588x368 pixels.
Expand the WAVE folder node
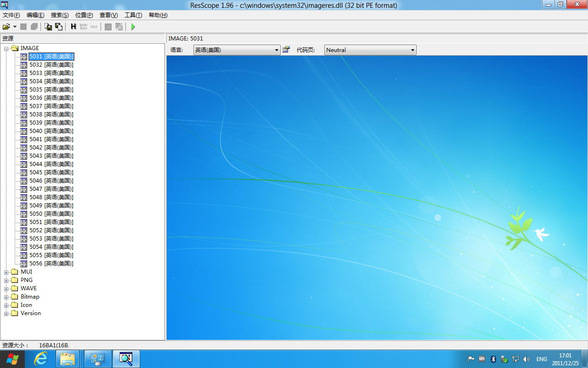(x=6, y=288)
